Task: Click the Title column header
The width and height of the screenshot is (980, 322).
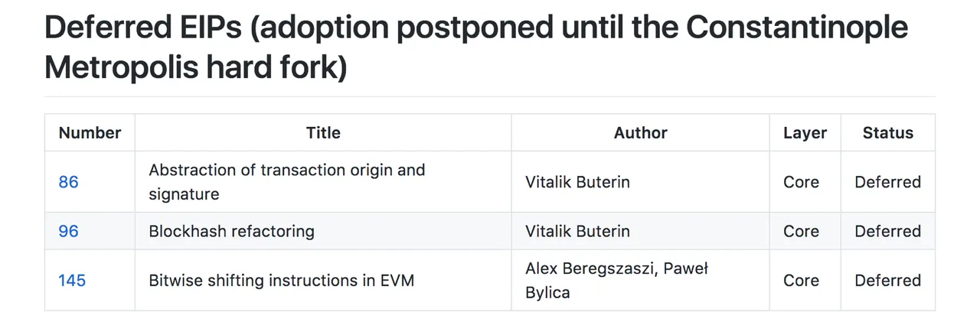Action: coord(323,133)
